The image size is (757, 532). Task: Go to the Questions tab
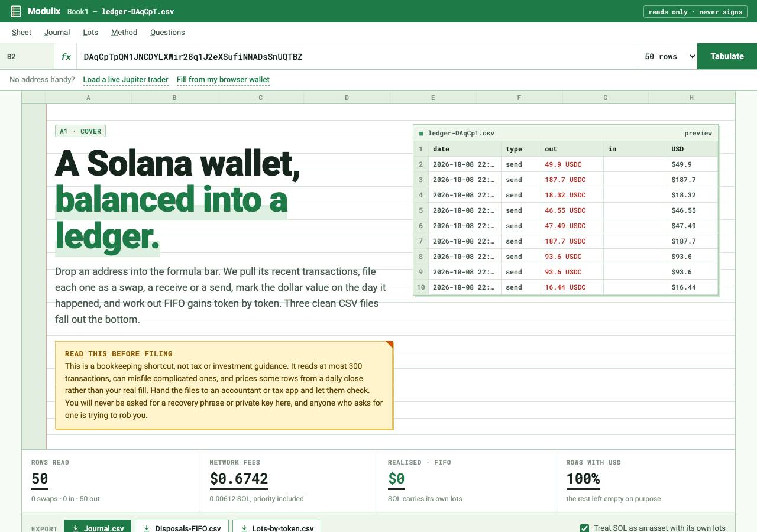(167, 33)
